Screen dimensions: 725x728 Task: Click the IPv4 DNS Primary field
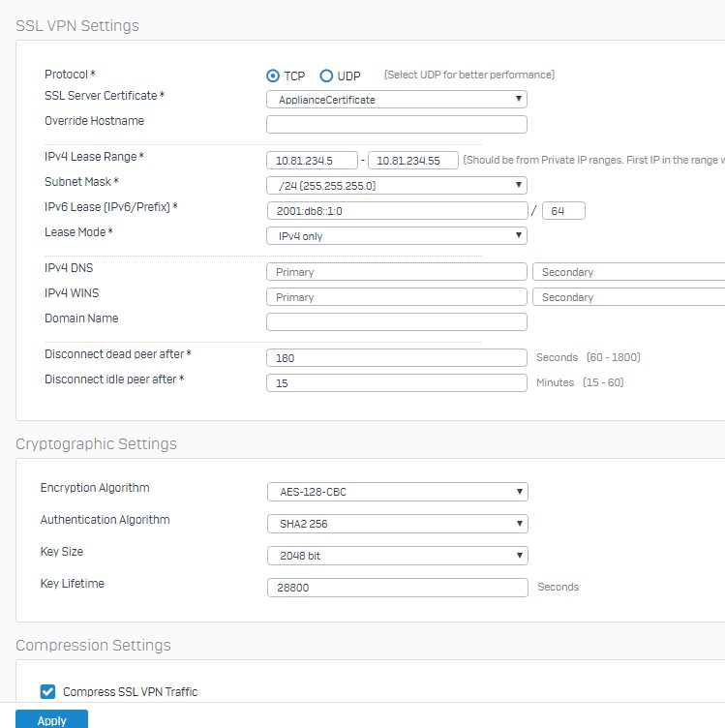397,272
